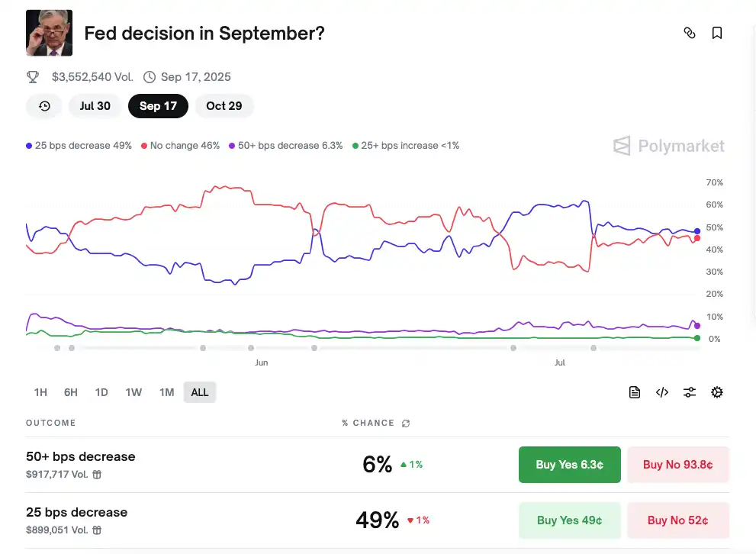The image size is (756, 554).
Task: Open the document resolution icon
Action: (x=635, y=392)
